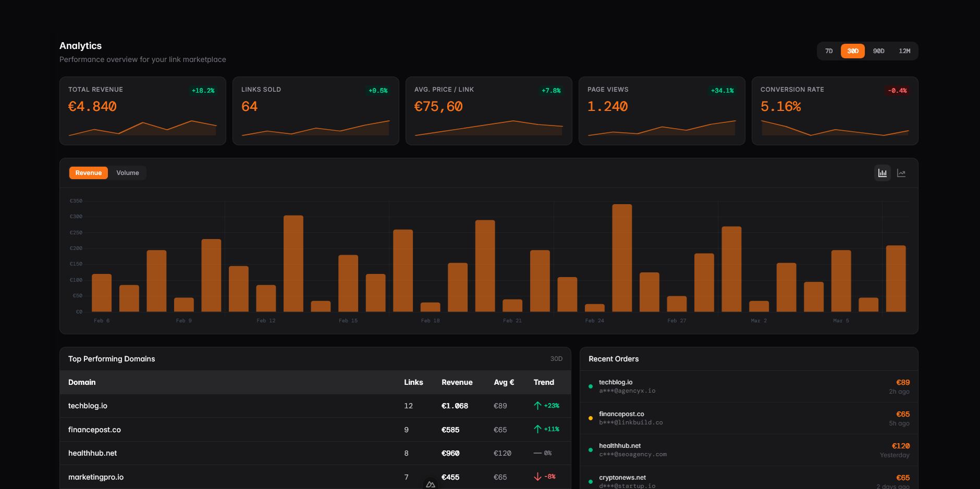The height and width of the screenshot is (489, 980).
Task: Click the triangle logo at page bottom
Action: click(430, 484)
